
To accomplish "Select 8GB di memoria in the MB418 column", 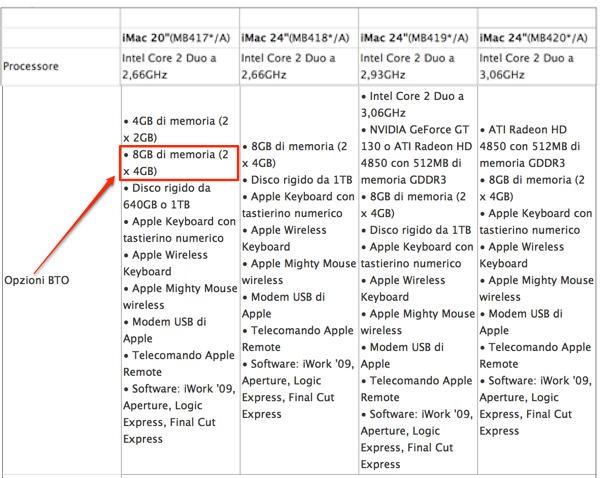I will [295, 155].
